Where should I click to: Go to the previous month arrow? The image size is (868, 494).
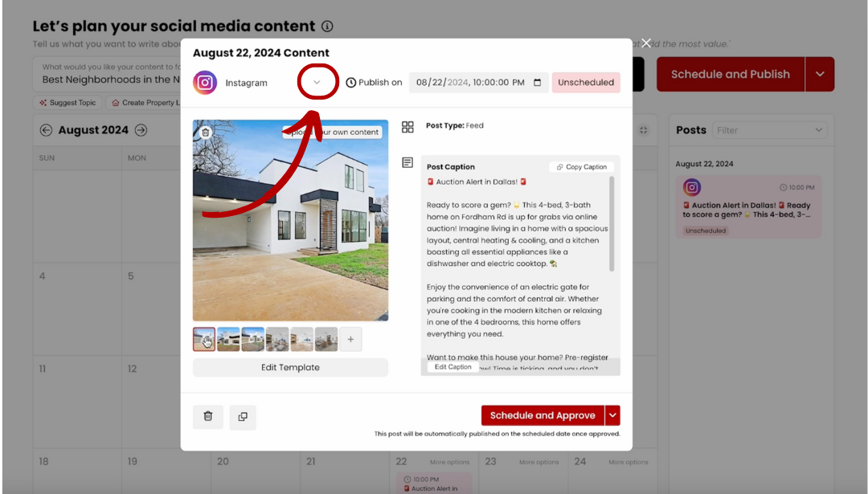46,130
